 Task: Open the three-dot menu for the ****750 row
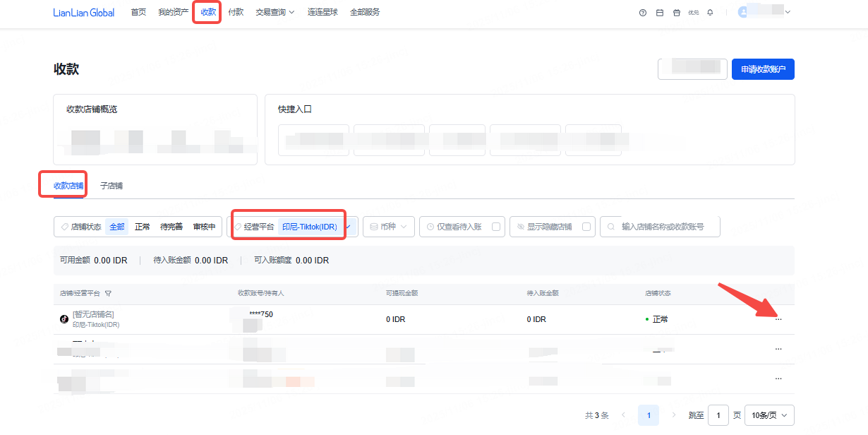[778, 319]
